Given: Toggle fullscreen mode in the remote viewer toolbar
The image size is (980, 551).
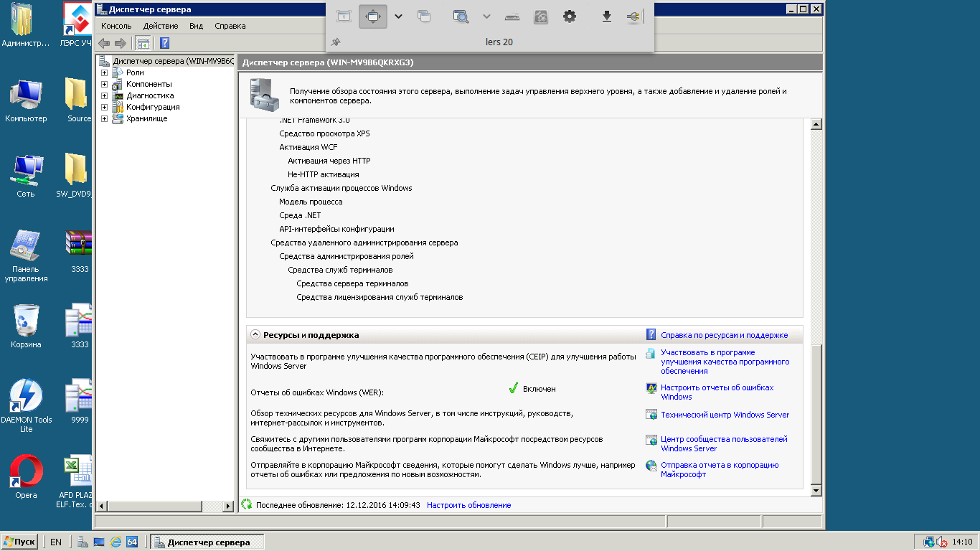Looking at the screenshot, I should [373, 16].
